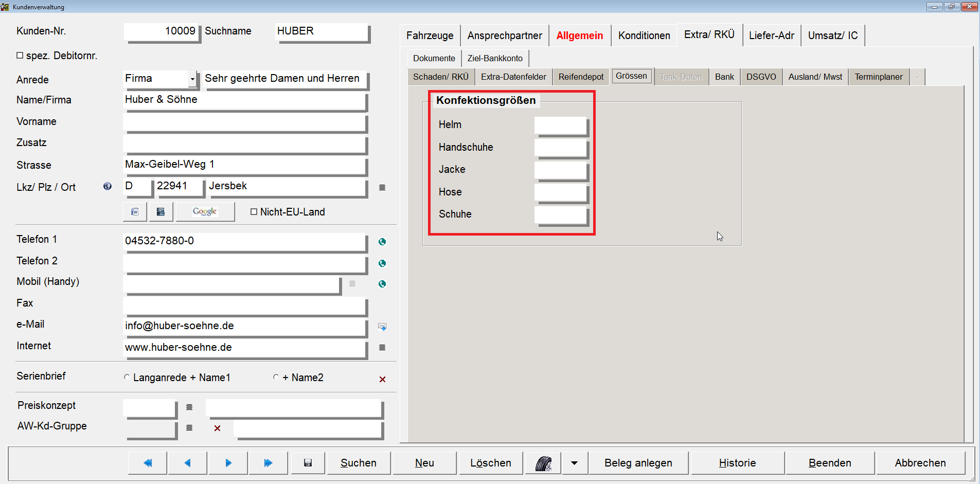Switch to the Dokumente sub-tab

434,58
